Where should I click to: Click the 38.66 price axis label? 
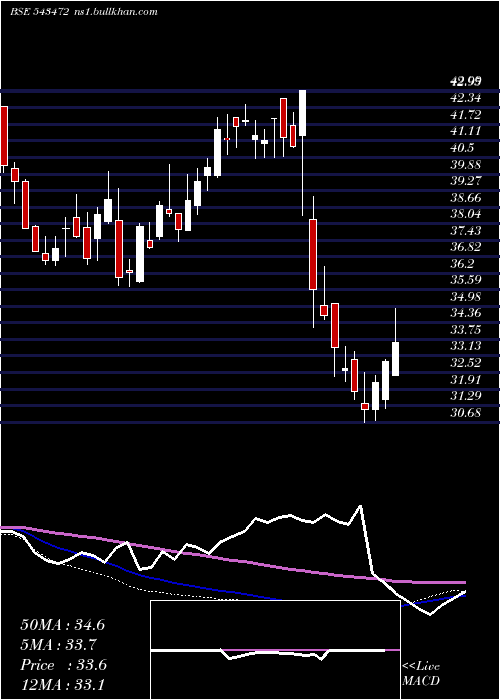[x=465, y=198]
